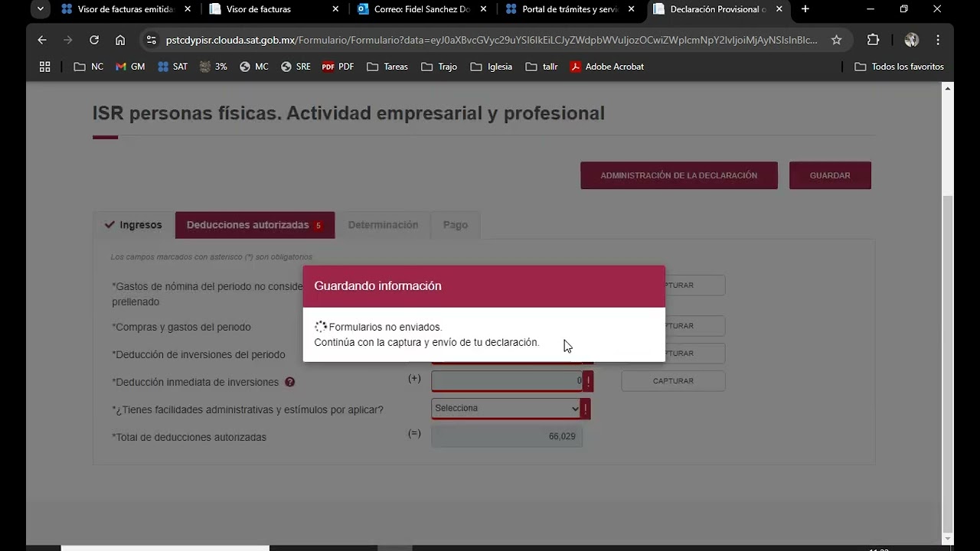Click the Deducción inmediata de inversiones field
Screen dimensions: 980x551
(x=507, y=381)
